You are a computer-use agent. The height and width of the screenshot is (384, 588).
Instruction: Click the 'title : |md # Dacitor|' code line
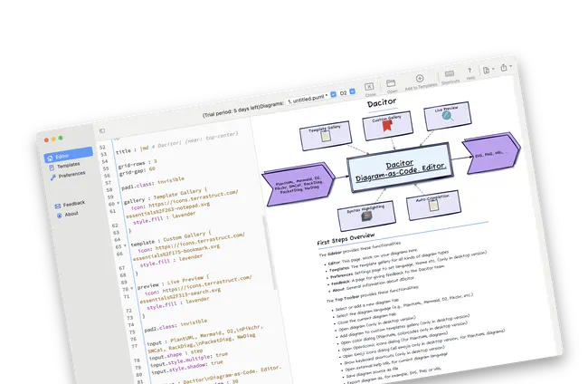(x=177, y=143)
